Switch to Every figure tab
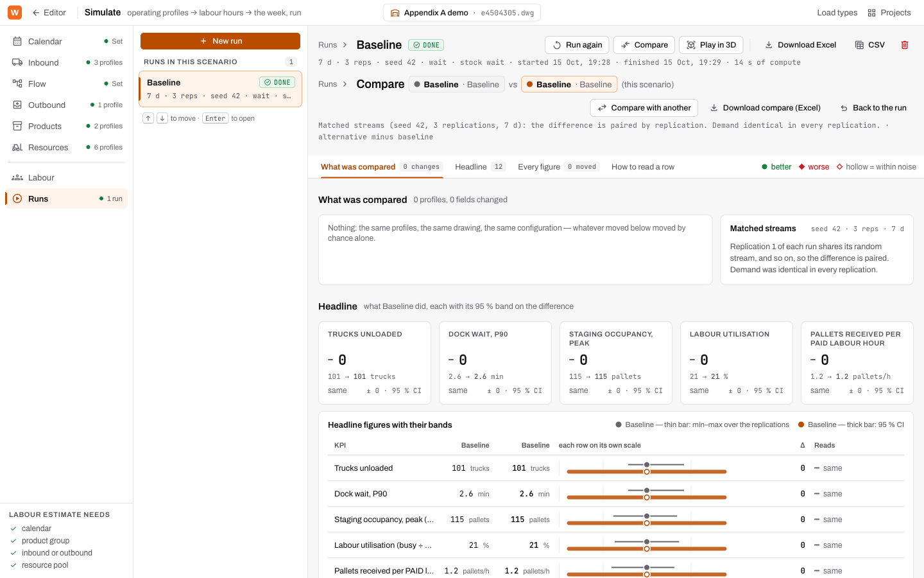This screenshot has width=924, height=578. [x=558, y=167]
